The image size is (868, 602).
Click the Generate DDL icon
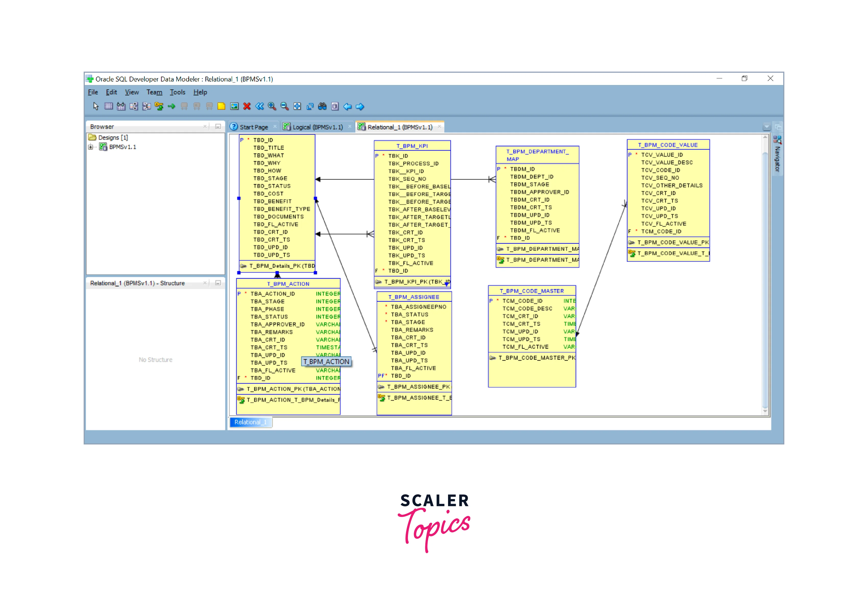click(x=335, y=106)
